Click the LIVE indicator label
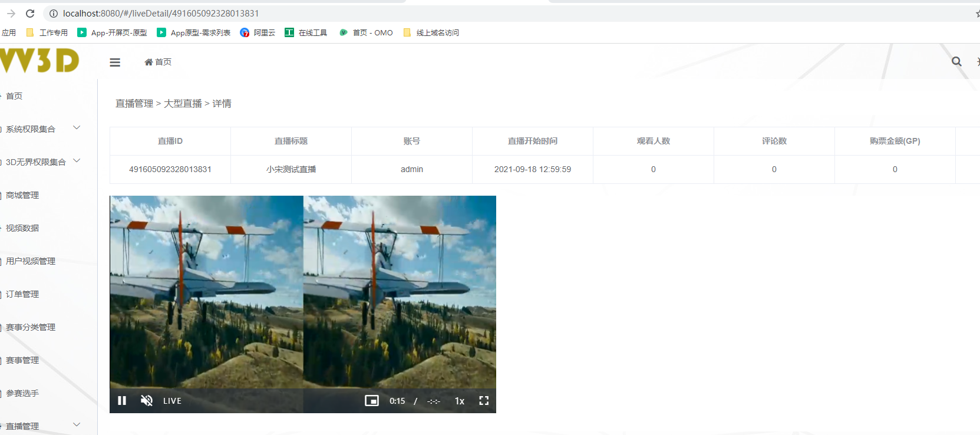The image size is (980, 435). [x=172, y=401]
